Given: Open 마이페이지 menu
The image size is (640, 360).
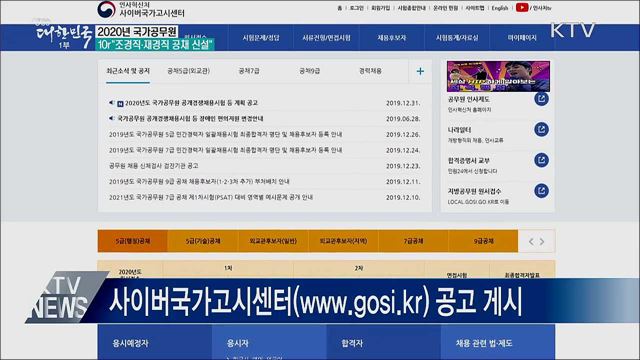Looking at the screenshot, I should tap(522, 38).
